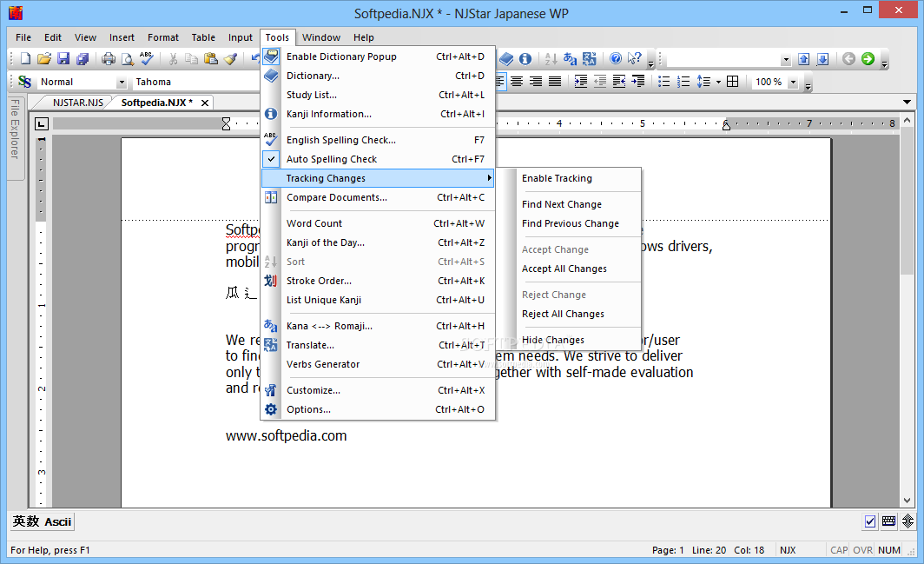Click the Kana Romaji conversion toolbar icon
This screenshot has width=924, height=564.
pyautogui.click(x=570, y=58)
